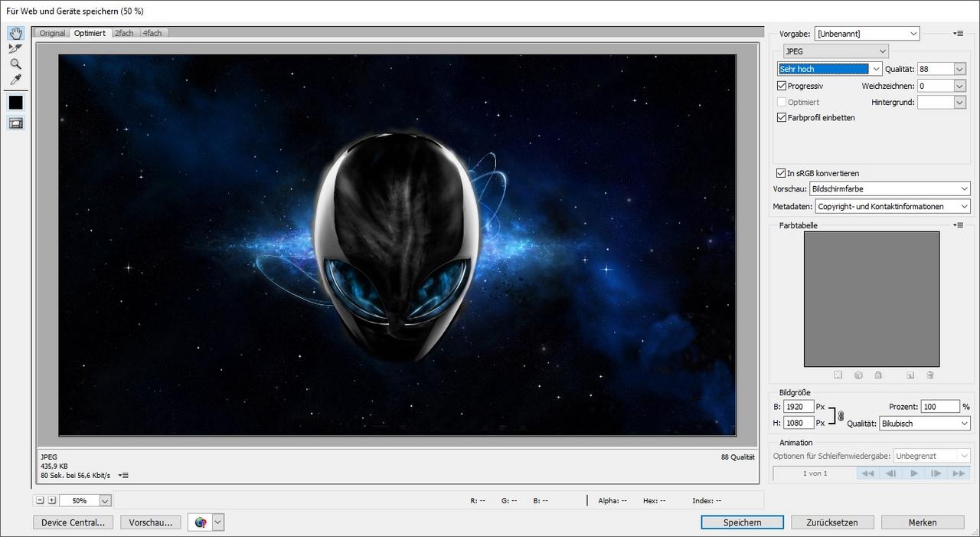Viewport: 980px width, 537px height.
Task: Click the first frame animation button
Action: click(867, 473)
